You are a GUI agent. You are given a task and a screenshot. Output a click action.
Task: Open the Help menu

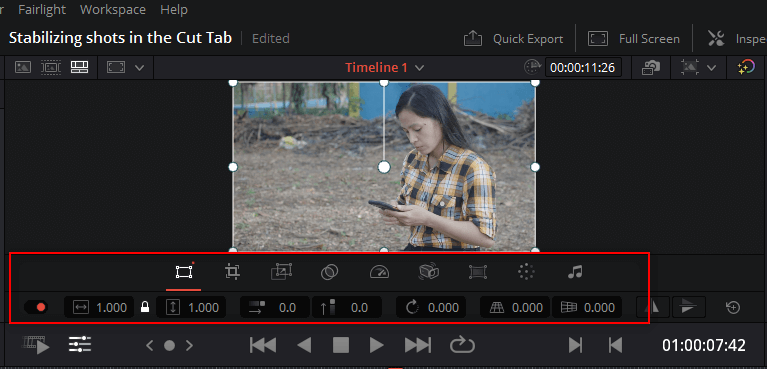click(x=174, y=9)
